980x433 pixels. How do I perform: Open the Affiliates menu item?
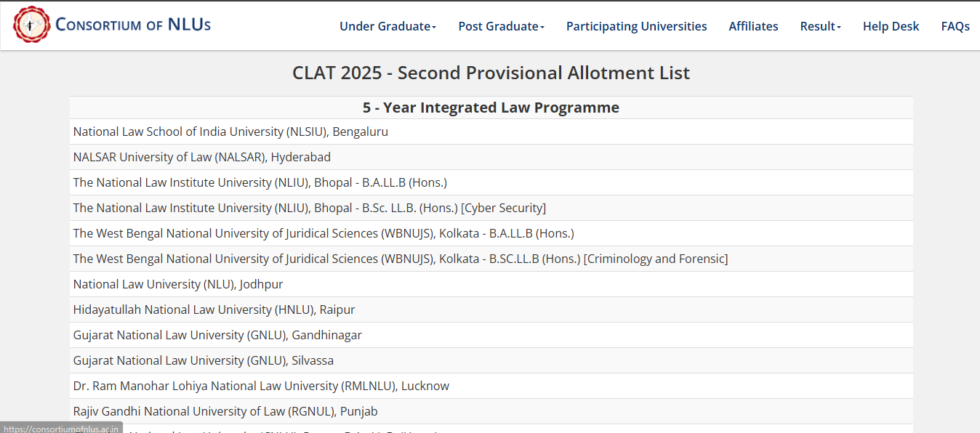(753, 26)
